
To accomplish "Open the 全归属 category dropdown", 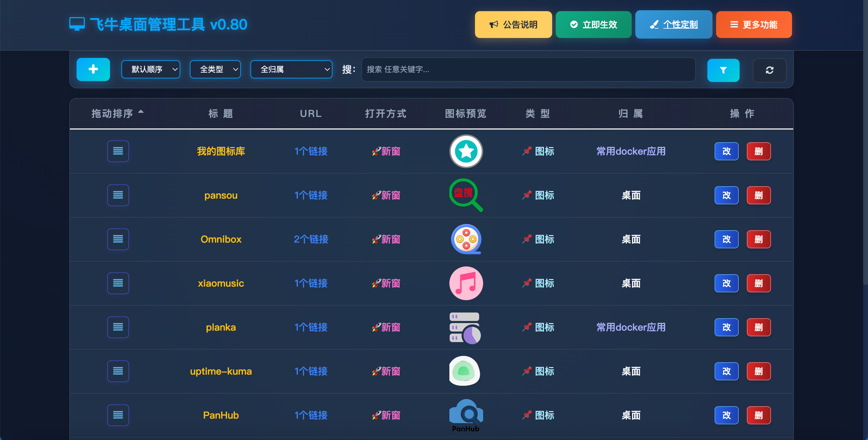I will pos(291,69).
